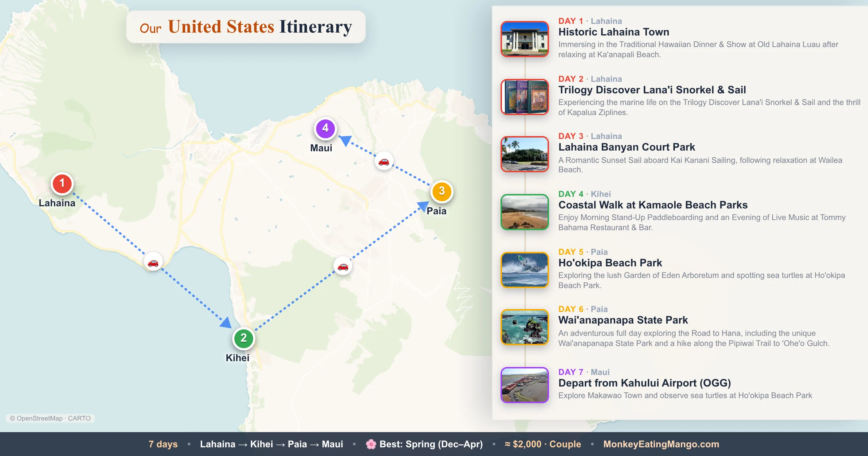Open the OpenStreetMap · CARTO attribution
The height and width of the screenshot is (456, 868).
(50, 418)
